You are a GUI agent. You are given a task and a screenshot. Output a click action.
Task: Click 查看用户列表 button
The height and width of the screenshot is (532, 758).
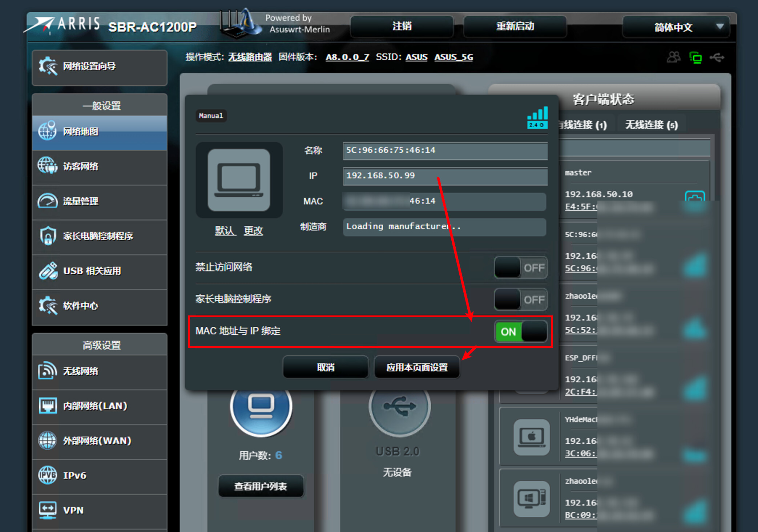(x=261, y=486)
